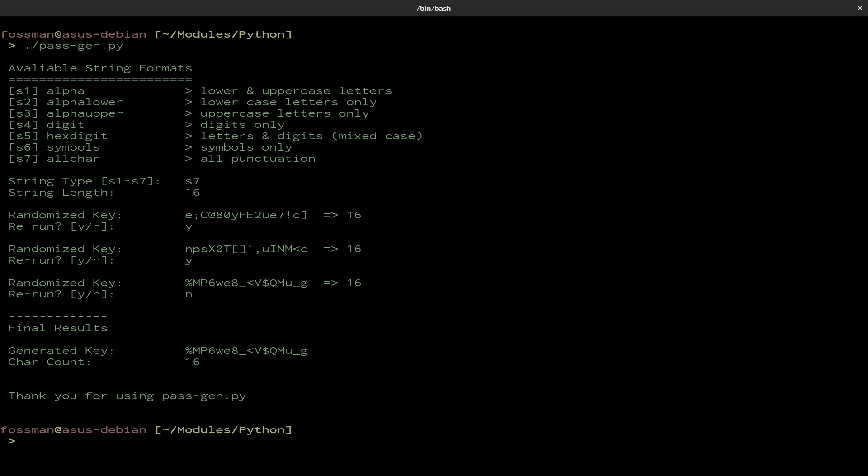Screen dimensions: 868x476
Task: Click the second randomized key starting npsX0T
Action: (x=246, y=249)
